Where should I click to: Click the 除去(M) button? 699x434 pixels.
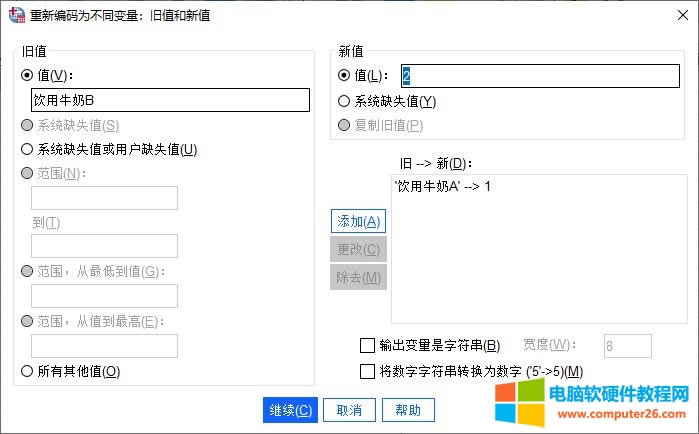[x=358, y=276]
